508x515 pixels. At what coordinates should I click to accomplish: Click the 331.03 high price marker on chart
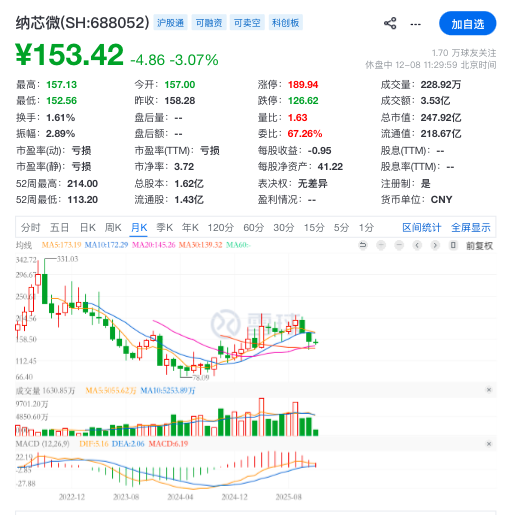coord(67,259)
